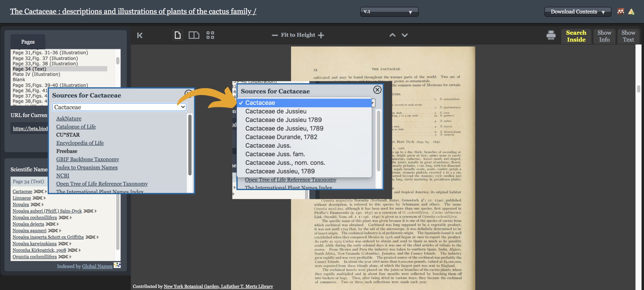Go to the first page icon

(140, 35)
